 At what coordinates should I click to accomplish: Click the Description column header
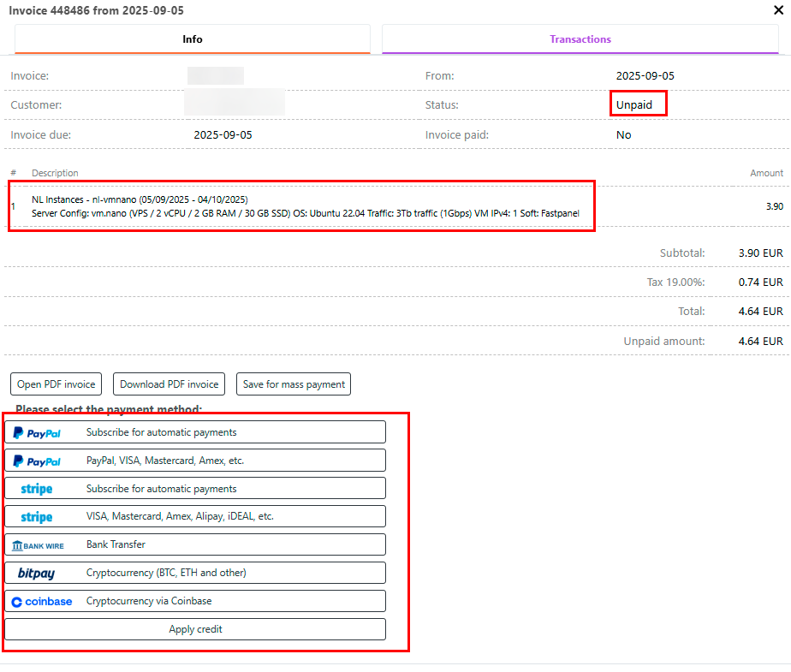pyautogui.click(x=55, y=173)
